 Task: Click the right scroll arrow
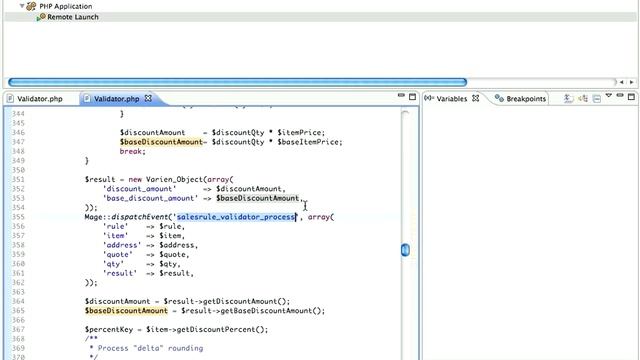coord(631,82)
